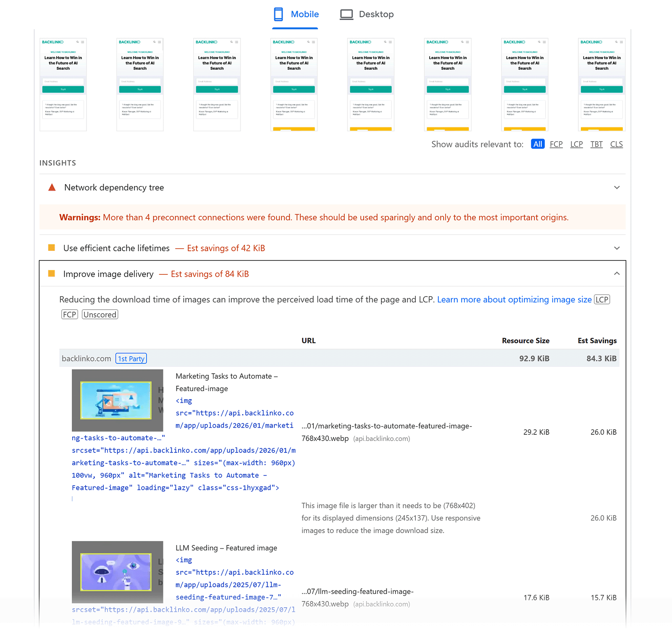Image resolution: width=672 pixels, height=631 pixels.
Task: Select the All filter for audits
Action: [x=538, y=144]
